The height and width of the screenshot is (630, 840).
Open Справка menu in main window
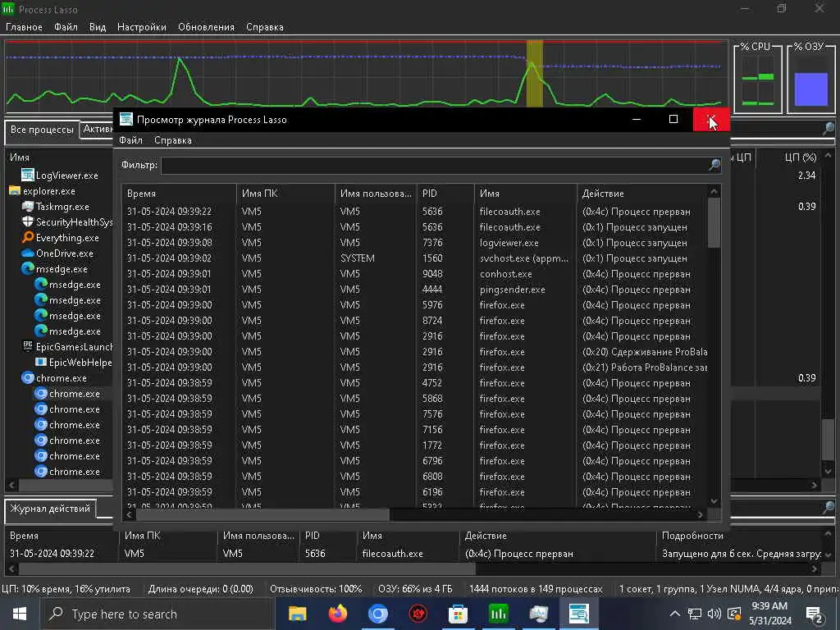click(x=265, y=27)
